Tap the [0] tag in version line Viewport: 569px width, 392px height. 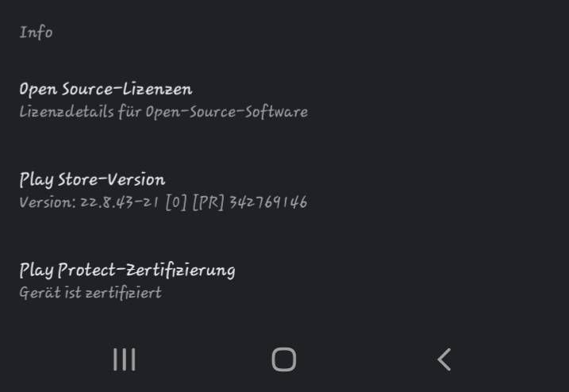point(176,202)
